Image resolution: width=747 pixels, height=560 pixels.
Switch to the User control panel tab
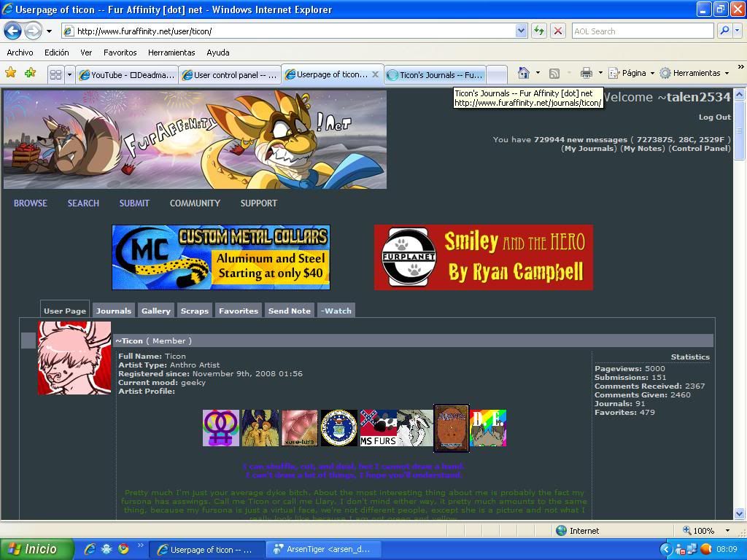[229, 75]
